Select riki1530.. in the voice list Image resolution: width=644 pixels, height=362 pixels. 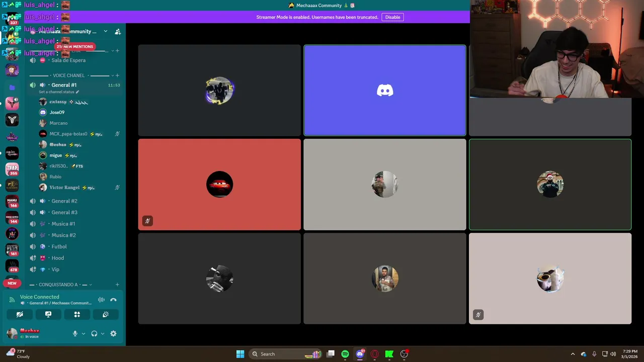pos(58,166)
